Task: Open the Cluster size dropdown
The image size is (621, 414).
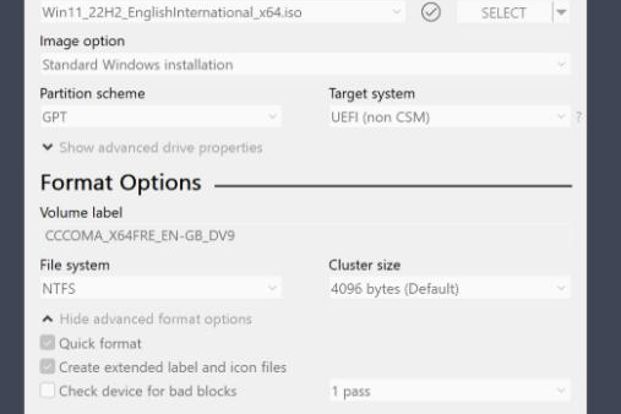Action: [x=449, y=289]
